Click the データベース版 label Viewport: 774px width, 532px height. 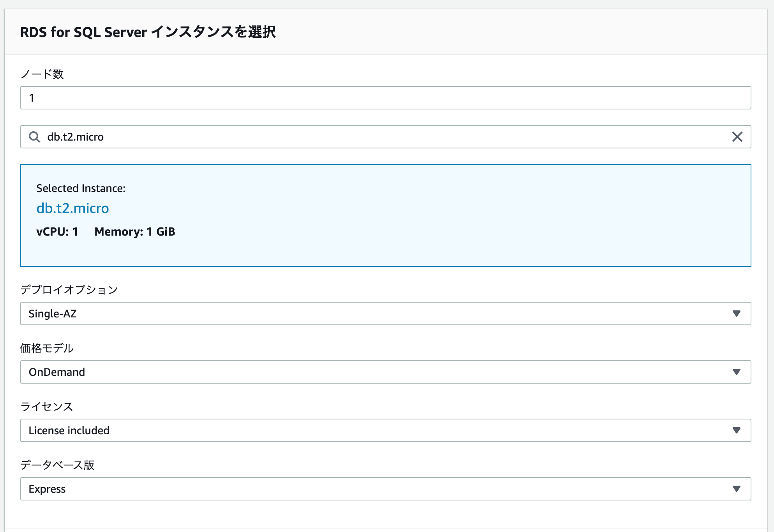(x=57, y=465)
